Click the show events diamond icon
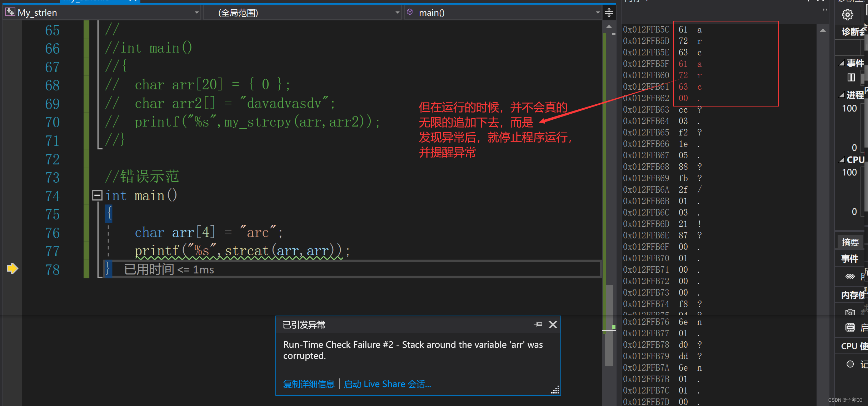 pos(850,276)
